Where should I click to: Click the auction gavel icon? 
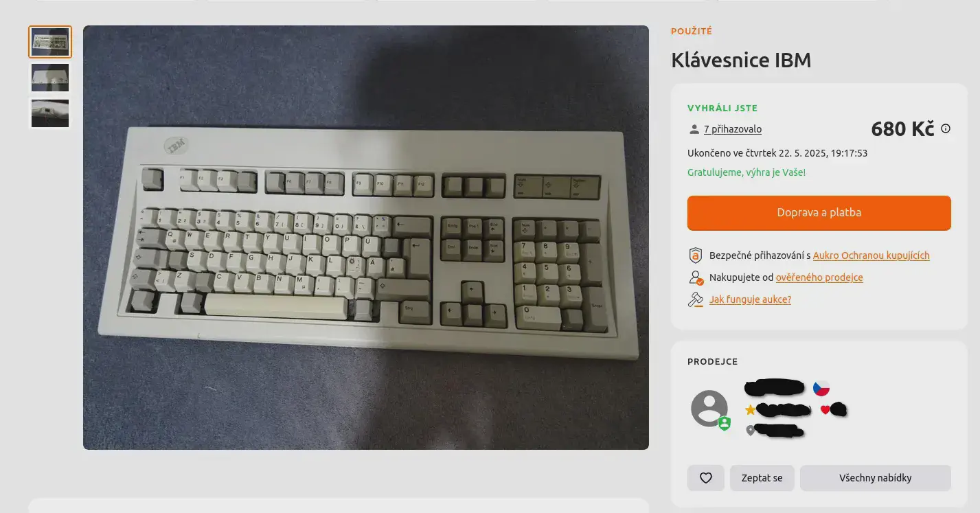[696, 299]
